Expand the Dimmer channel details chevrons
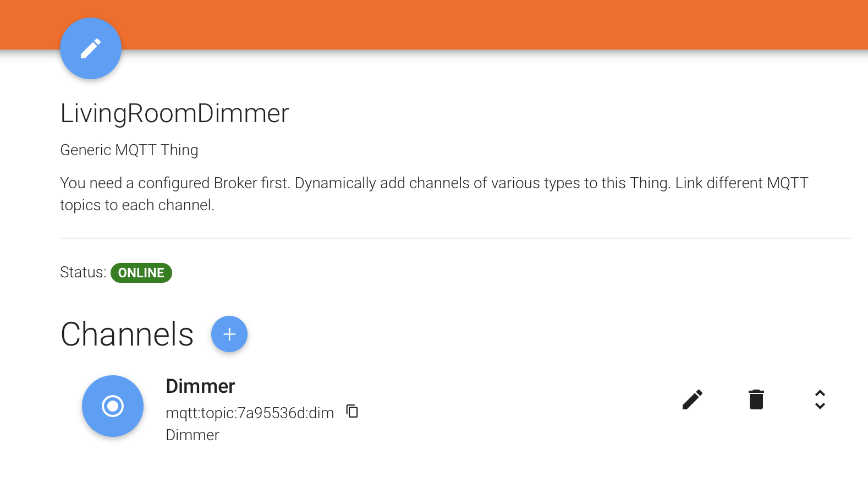Viewport: 868px width, 504px height. (820, 399)
